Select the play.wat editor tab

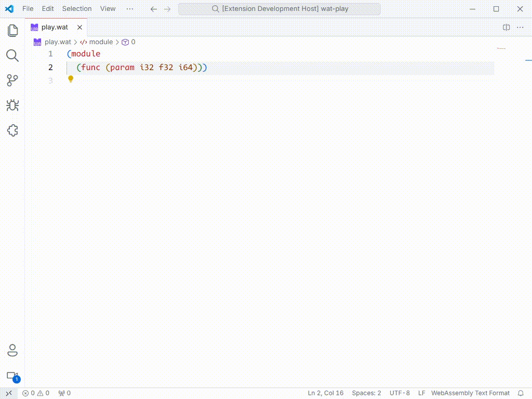(x=54, y=28)
